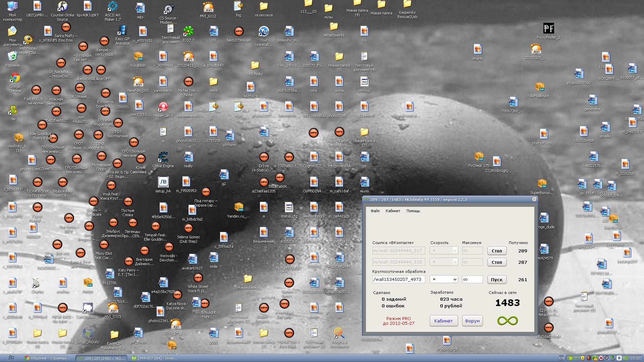Click the NVIDIA tray icon
The height and width of the screenshot is (362, 644).
pyautogui.click(x=626, y=358)
